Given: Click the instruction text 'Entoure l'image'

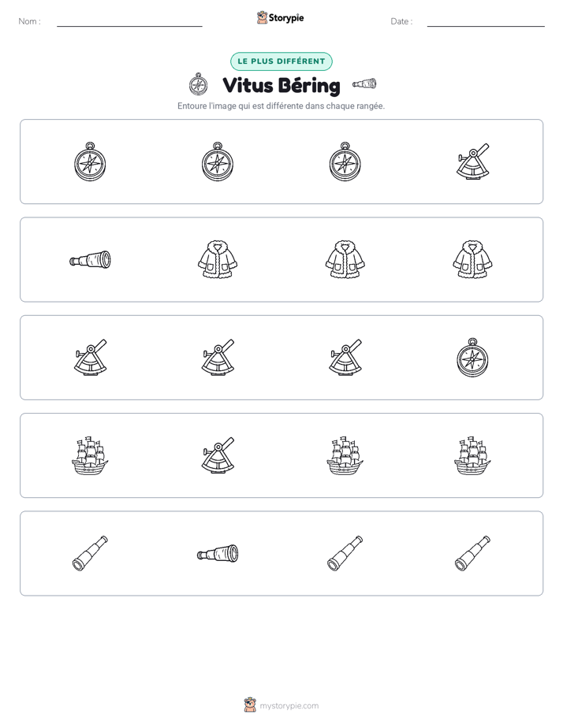Looking at the screenshot, I should tap(207, 106).
